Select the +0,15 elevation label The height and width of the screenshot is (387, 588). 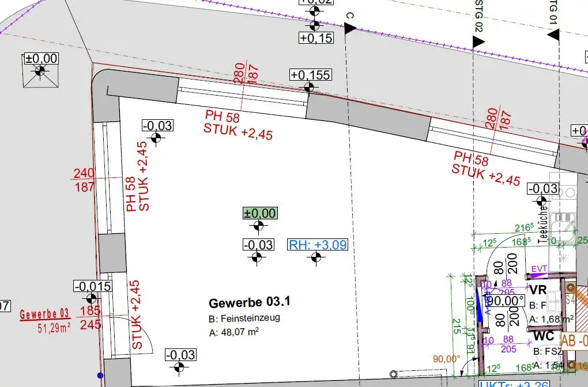pos(316,38)
